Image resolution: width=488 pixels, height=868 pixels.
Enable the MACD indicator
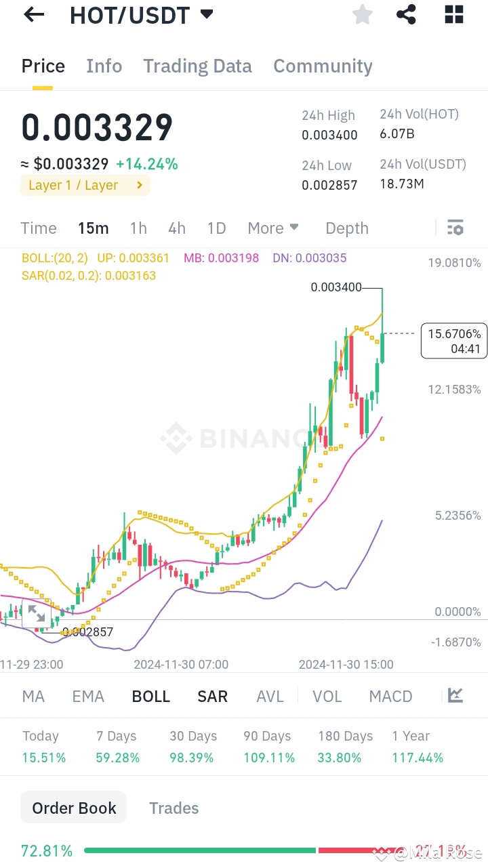390,696
